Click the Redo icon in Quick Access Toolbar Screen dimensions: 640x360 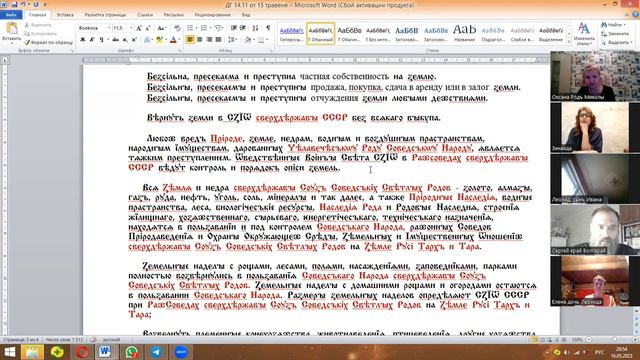[36, 4]
